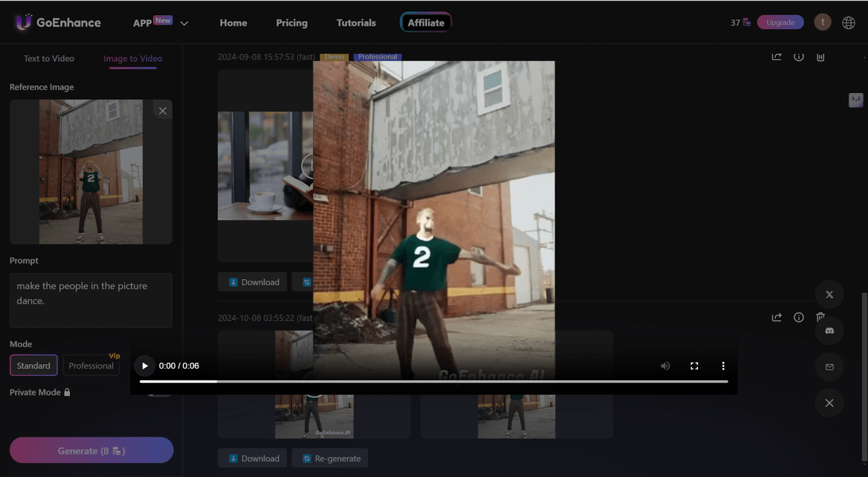Open the video in fullscreen
Image resolution: width=868 pixels, height=477 pixels.
point(694,366)
